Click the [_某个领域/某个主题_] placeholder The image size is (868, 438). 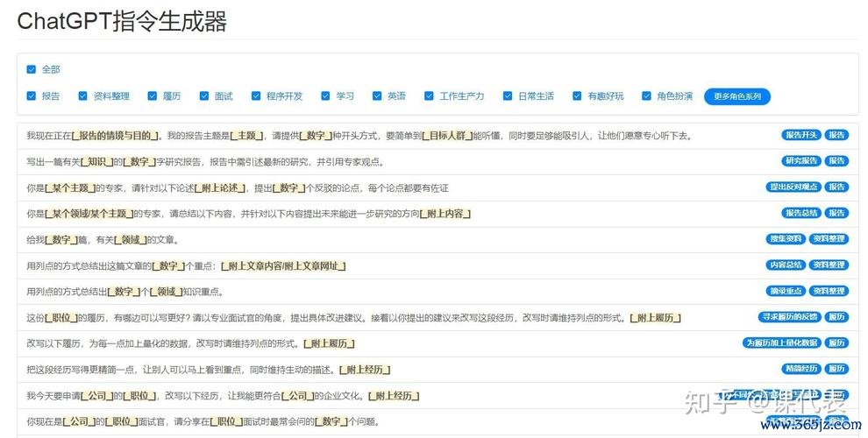[x=89, y=214]
